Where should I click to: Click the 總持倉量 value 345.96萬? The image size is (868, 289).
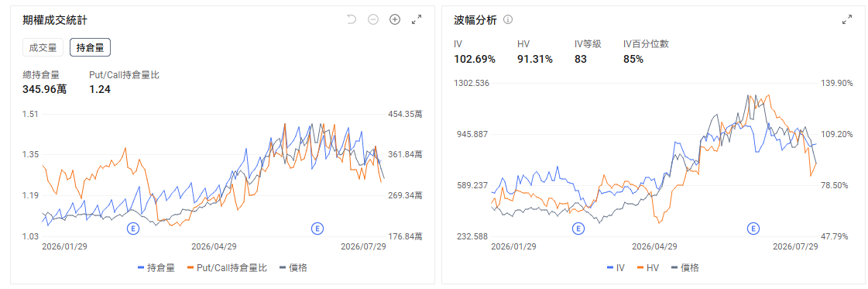tap(44, 88)
